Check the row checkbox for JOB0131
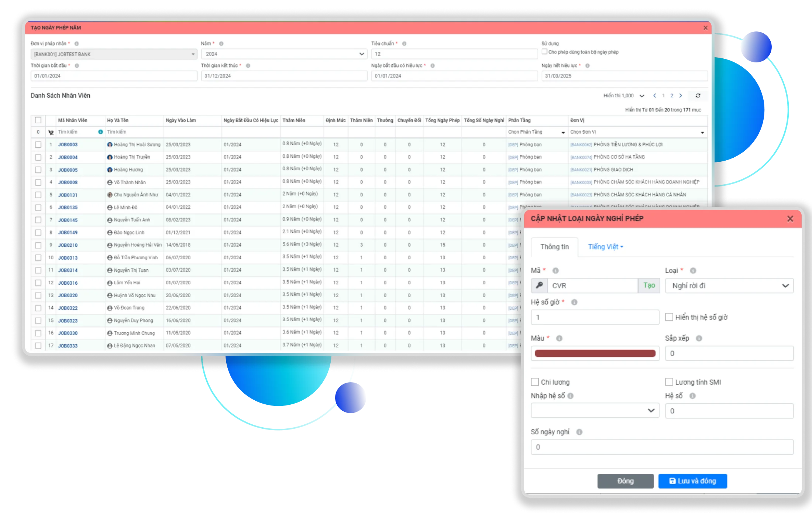 pyautogui.click(x=38, y=195)
